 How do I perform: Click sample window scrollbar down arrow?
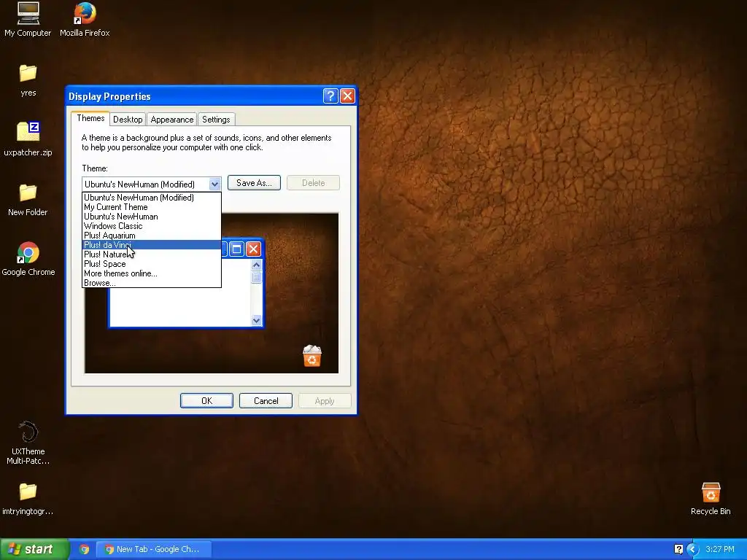pos(256,321)
